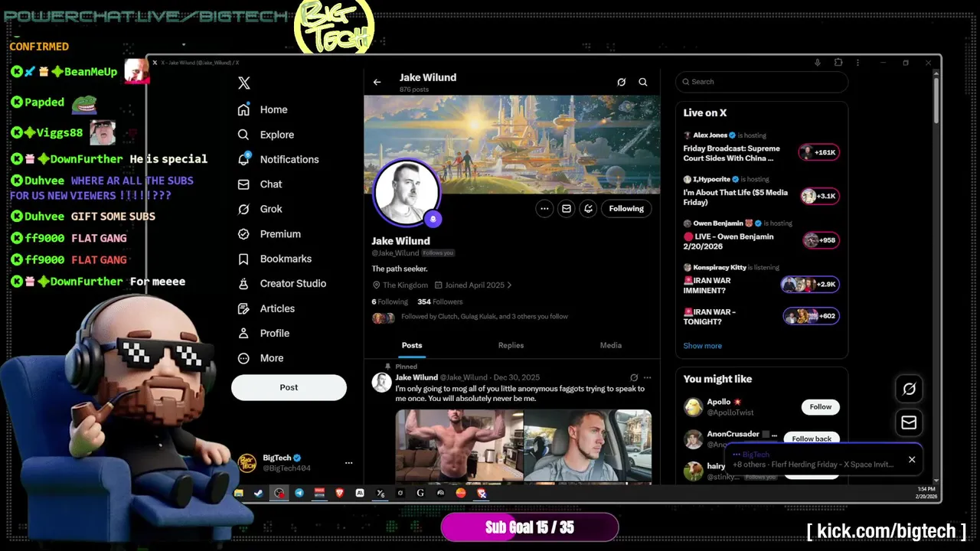Click the browser extensions puzzle icon
The height and width of the screenshot is (551, 980).
[838, 63]
